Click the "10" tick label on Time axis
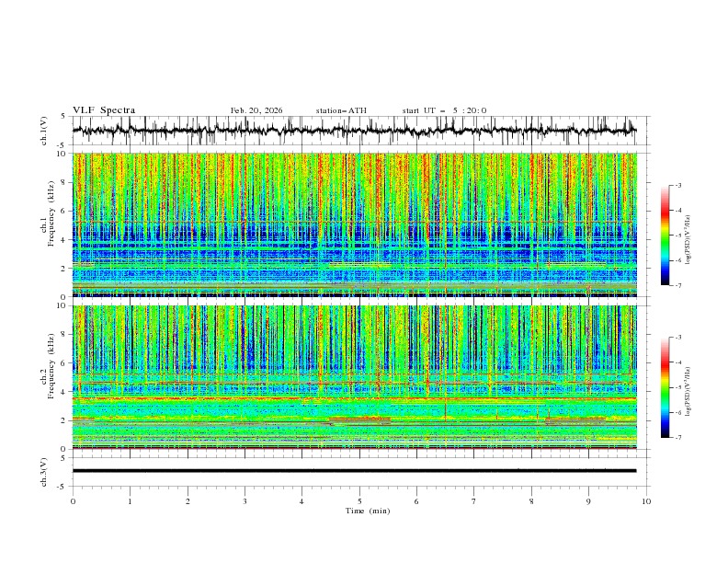 click(646, 501)
